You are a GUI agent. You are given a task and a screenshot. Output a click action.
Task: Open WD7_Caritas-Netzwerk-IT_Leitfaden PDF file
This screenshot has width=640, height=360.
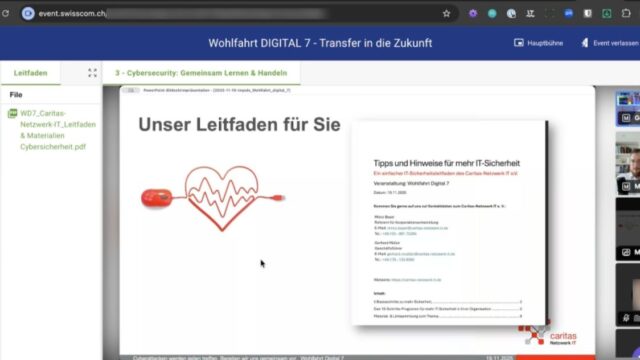coord(58,130)
